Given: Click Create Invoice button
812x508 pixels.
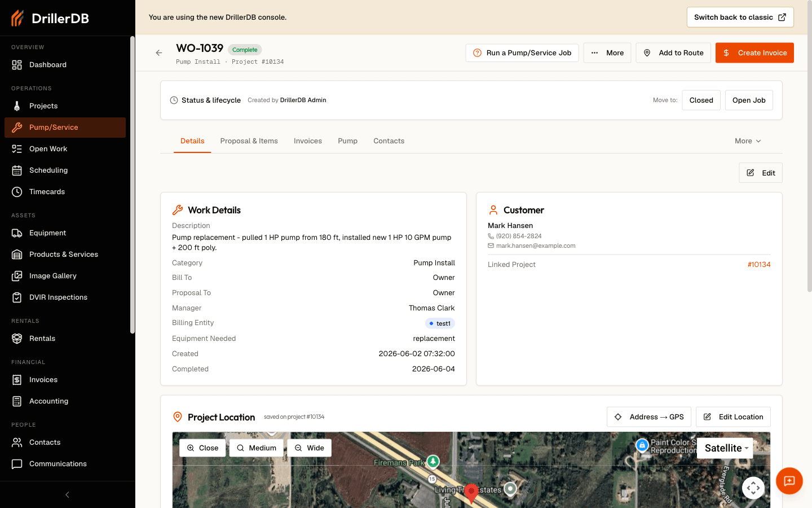Looking at the screenshot, I should click(x=754, y=53).
